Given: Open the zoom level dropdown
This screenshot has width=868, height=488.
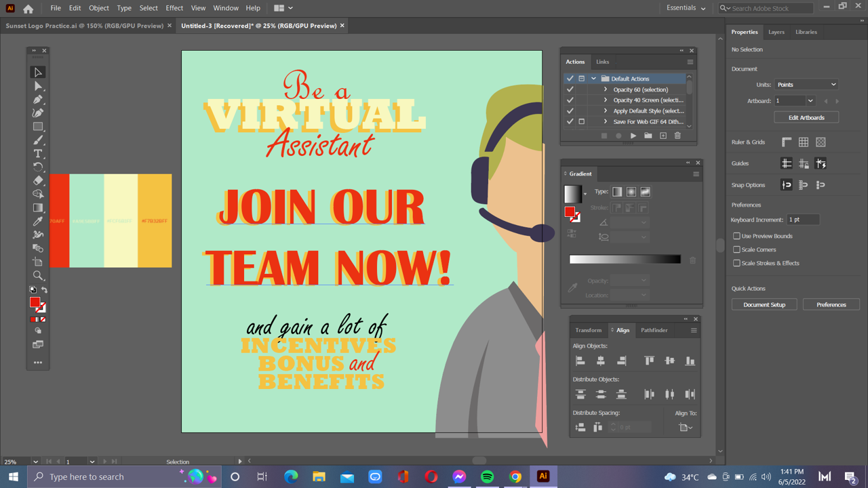Looking at the screenshot, I should pyautogui.click(x=35, y=462).
